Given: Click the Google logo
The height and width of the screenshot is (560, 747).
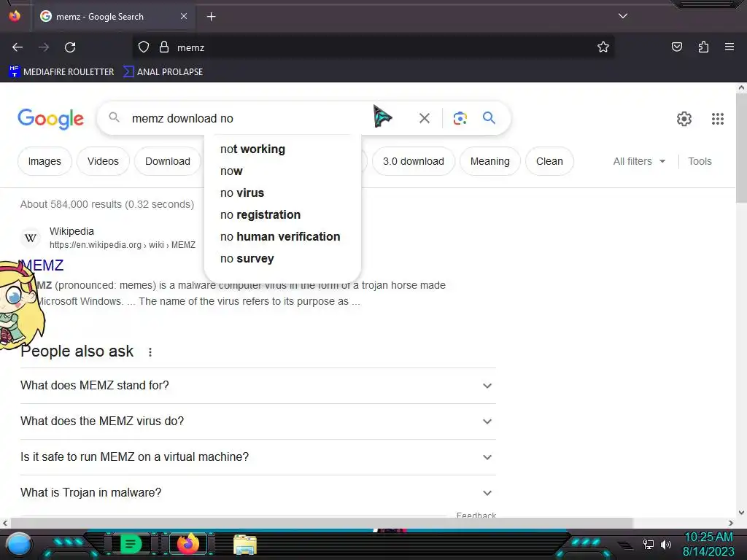Looking at the screenshot, I should coord(50,119).
